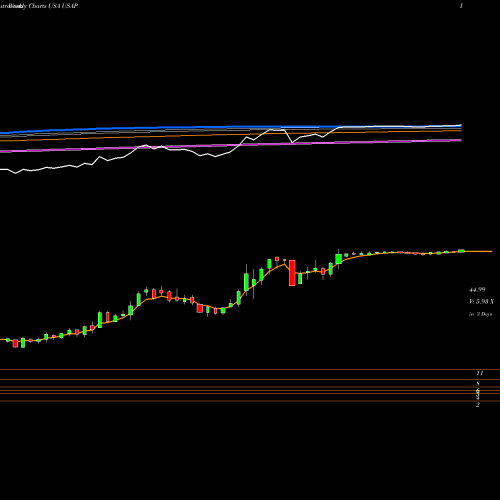Image resolution: width=500 pixels, height=500 pixels.
Task: Click the 'Charts USA USAP' title text
Action: [54, 6]
